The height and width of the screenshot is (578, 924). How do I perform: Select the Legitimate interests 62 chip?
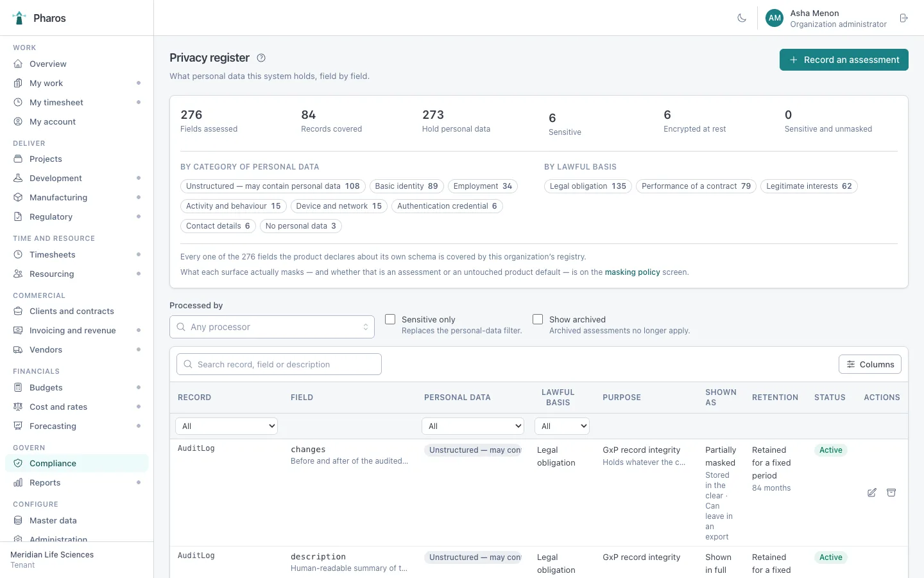click(809, 186)
